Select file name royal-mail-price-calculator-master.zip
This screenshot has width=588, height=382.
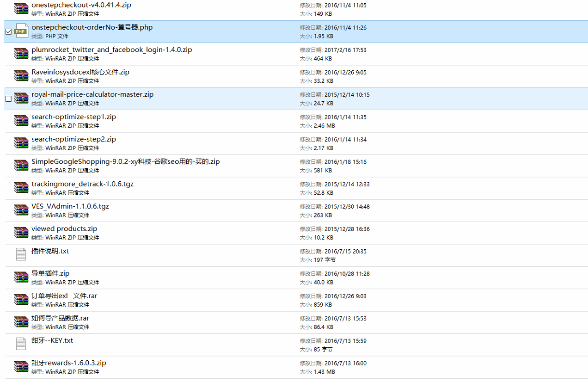92,94
